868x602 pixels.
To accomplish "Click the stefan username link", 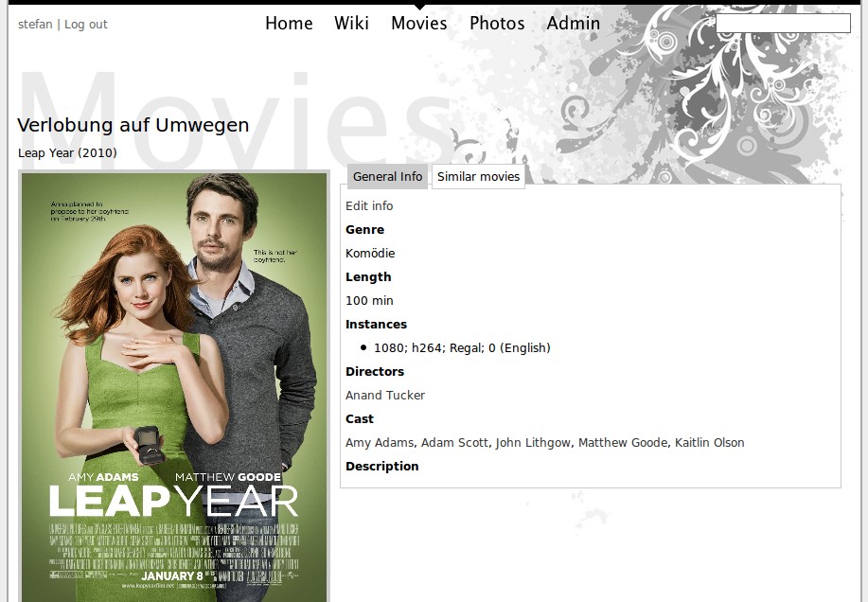I will coord(35,25).
